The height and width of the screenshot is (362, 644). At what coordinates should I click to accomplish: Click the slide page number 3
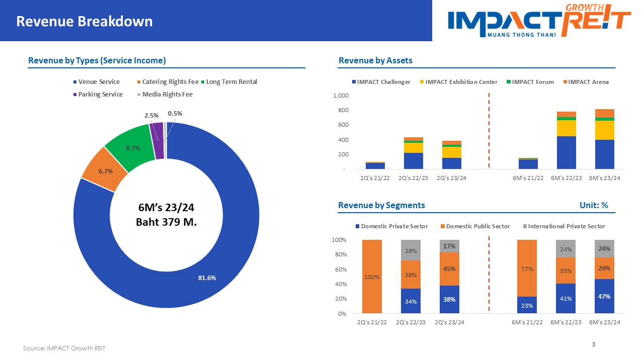pyautogui.click(x=594, y=344)
